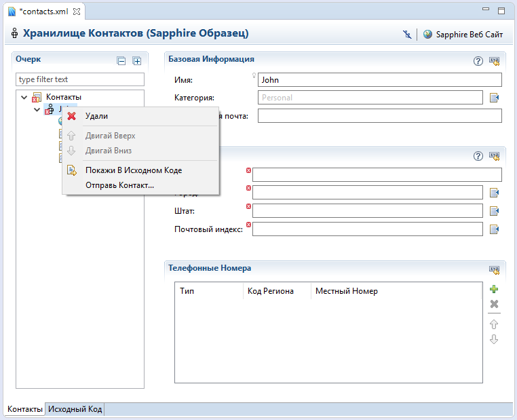Click the Имя input field containing John
517x420 pixels.
(379, 80)
